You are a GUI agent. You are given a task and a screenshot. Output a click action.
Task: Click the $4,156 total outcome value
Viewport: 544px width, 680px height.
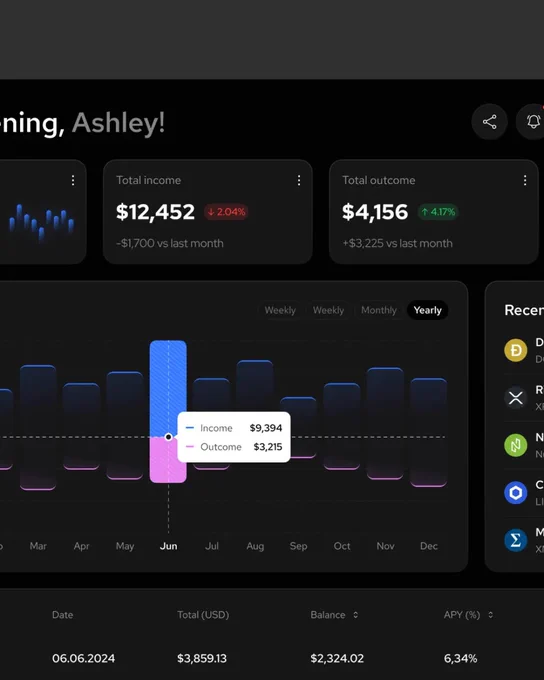click(x=375, y=212)
